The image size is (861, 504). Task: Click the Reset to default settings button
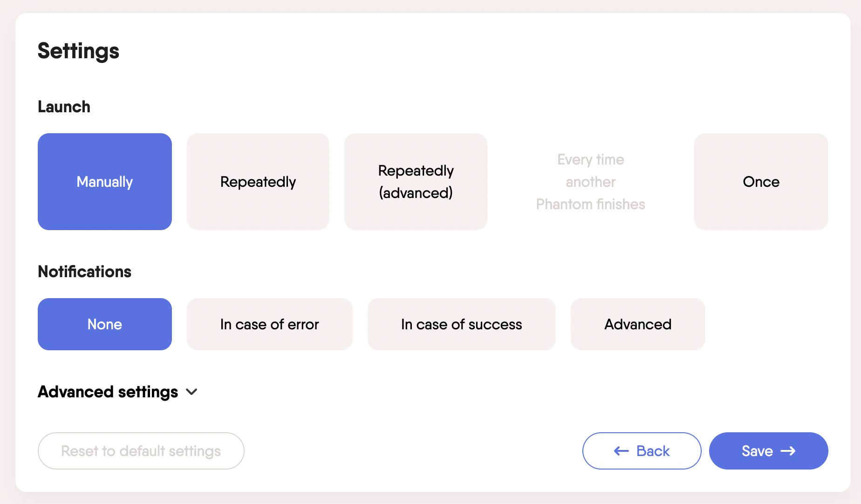(141, 451)
